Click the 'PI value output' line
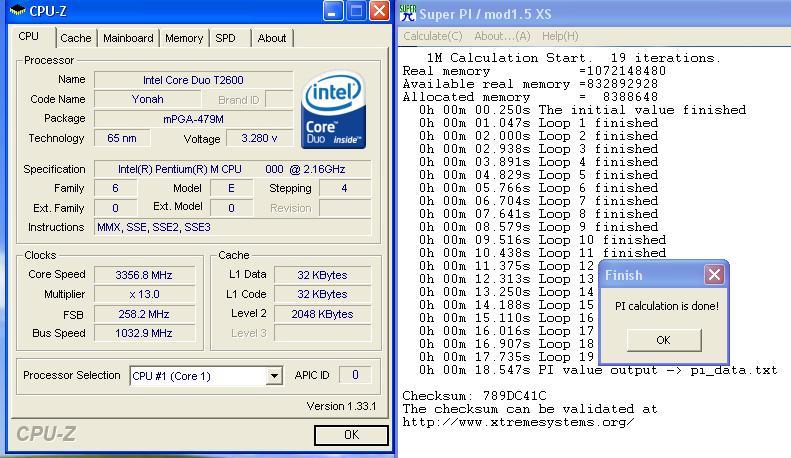 click(598, 370)
